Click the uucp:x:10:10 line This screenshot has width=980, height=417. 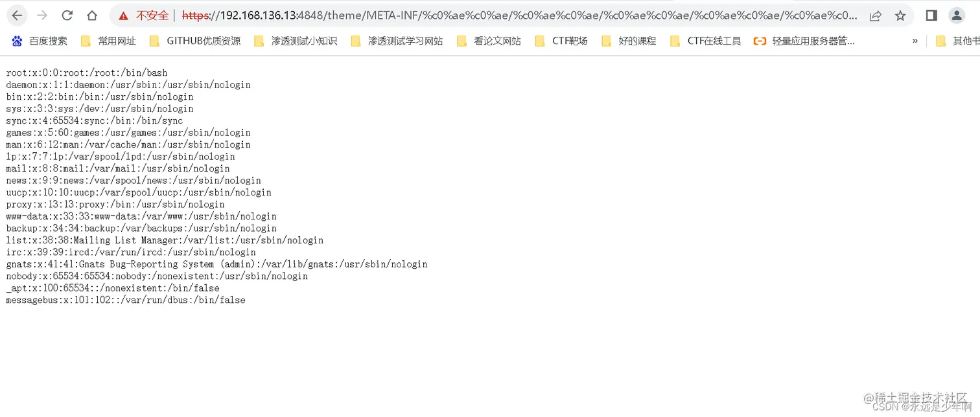point(139,192)
